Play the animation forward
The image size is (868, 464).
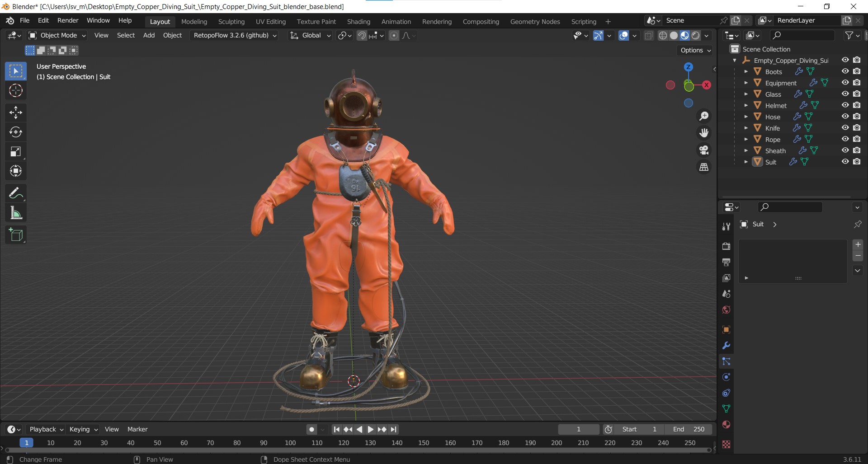coord(370,429)
